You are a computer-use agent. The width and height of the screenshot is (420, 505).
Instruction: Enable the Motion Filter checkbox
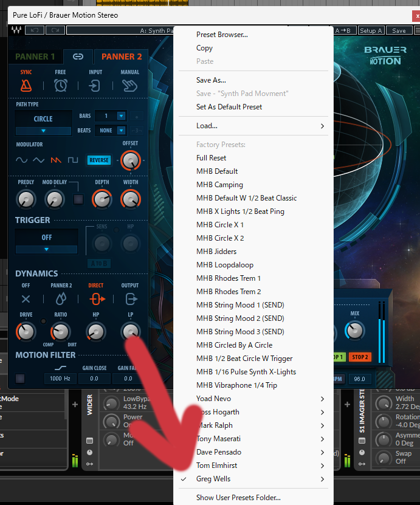point(20,379)
